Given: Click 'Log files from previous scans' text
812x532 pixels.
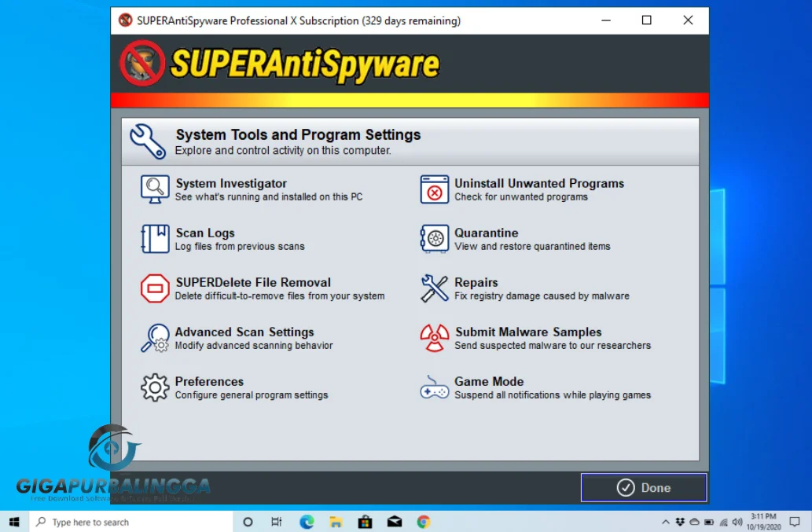Looking at the screenshot, I should pos(240,246).
